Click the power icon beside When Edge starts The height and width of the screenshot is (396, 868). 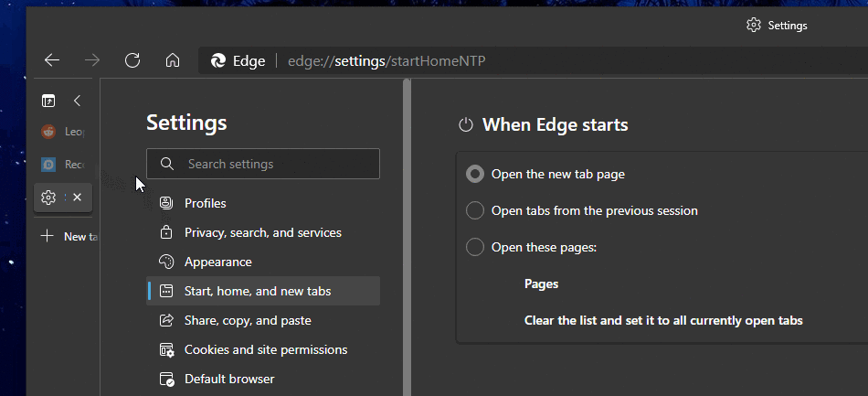point(466,124)
